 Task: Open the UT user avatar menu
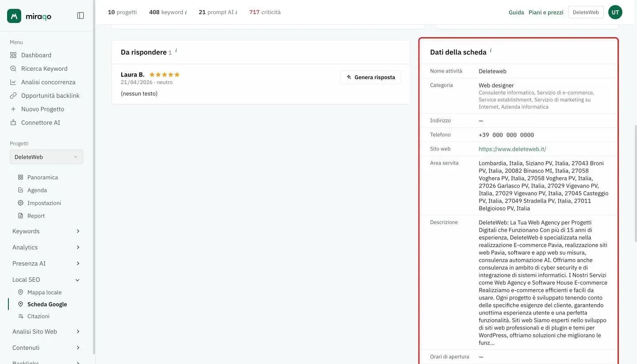615,12
